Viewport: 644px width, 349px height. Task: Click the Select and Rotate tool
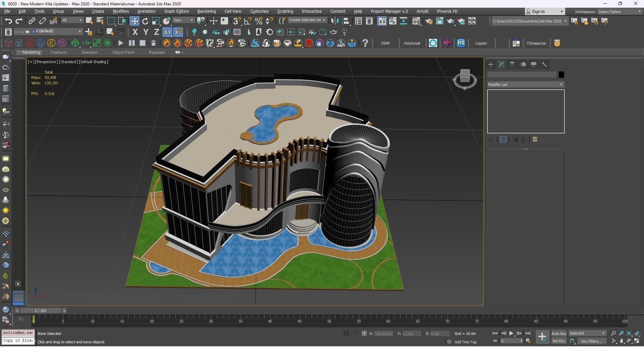[145, 21]
